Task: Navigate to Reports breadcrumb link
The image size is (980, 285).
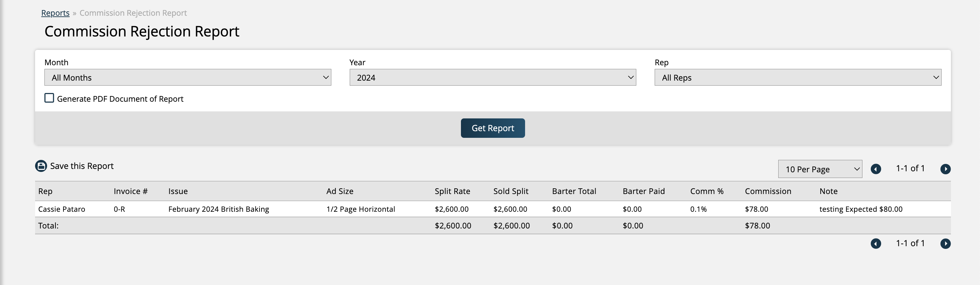Action: pos(55,13)
